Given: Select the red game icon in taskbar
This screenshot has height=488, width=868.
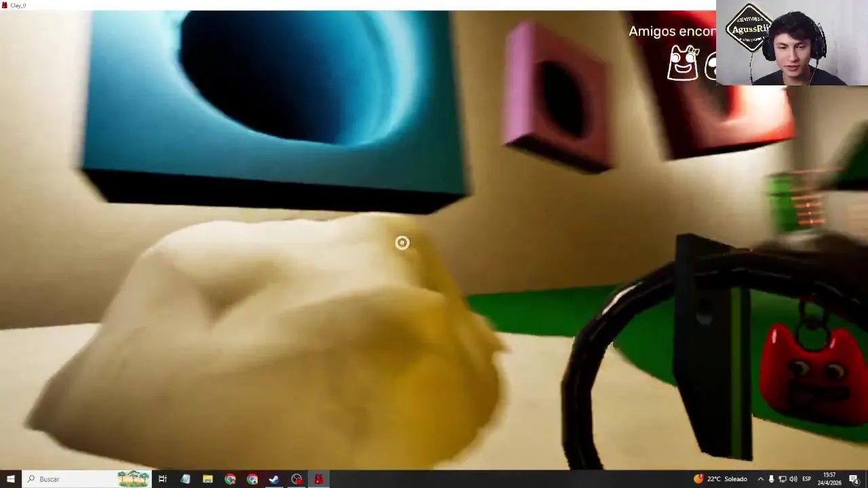Looking at the screenshot, I should tap(319, 479).
